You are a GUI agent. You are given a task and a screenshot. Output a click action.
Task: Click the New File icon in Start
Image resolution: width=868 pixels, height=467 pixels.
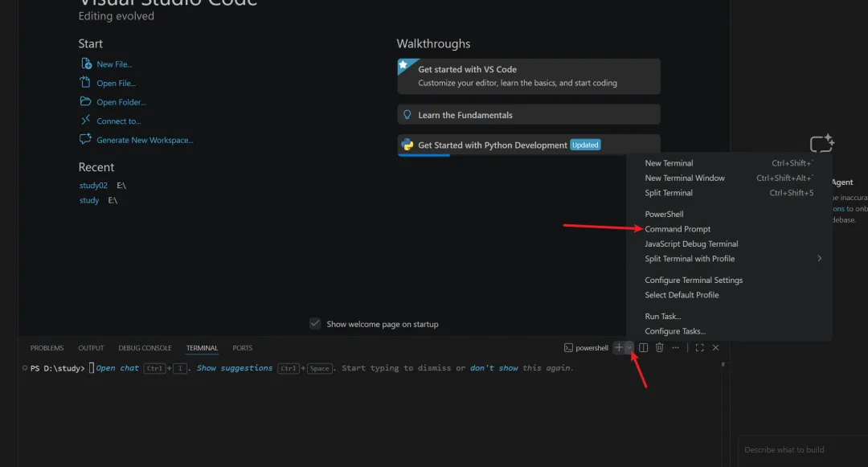[x=86, y=63]
